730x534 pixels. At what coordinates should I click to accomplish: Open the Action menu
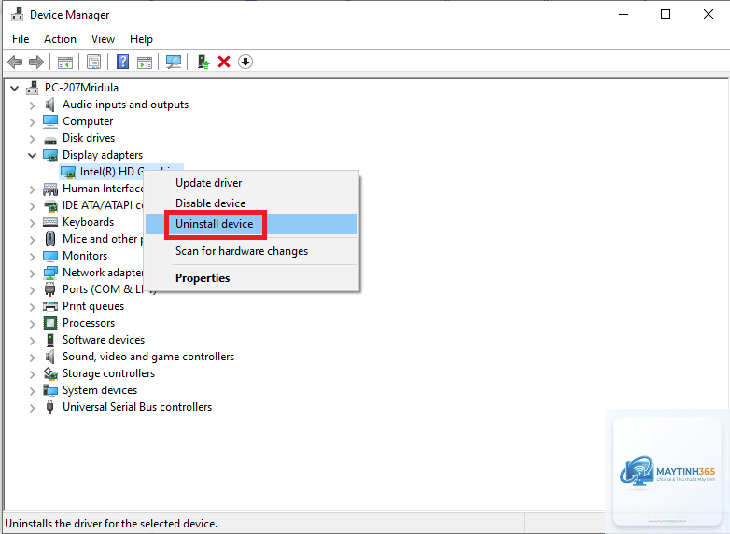click(60, 39)
